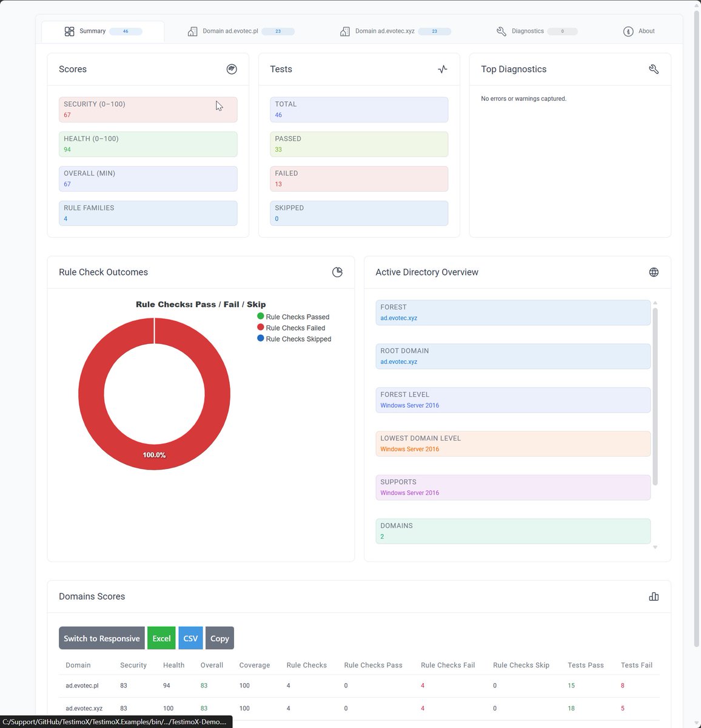
Task: Click the info icon on About tab
Action: [628, 32]
